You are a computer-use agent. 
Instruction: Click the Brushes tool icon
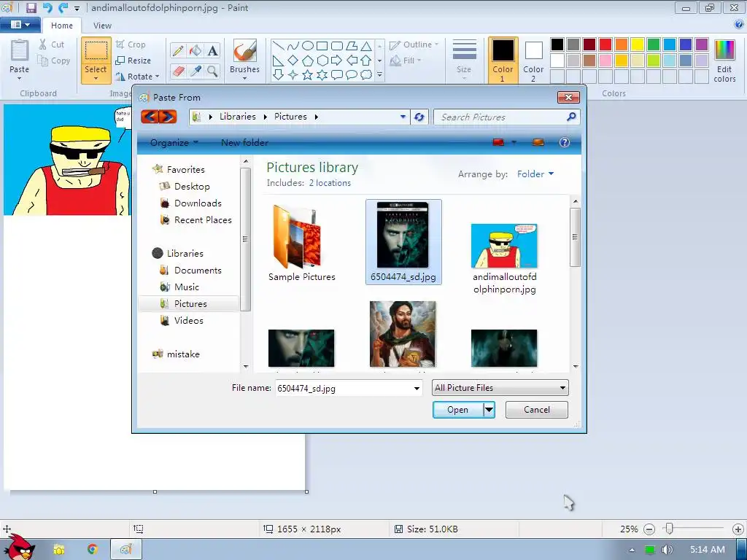pyautogui.click(x=245, y=51)
